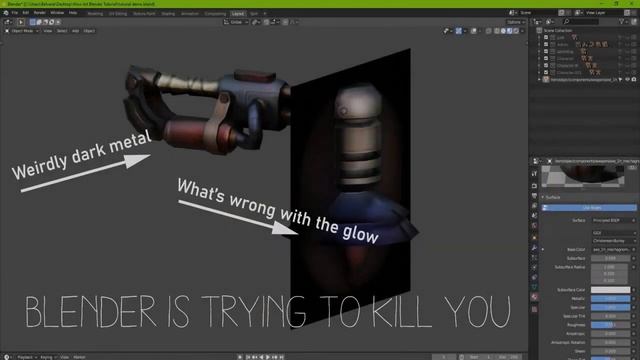Toggle viewport gizmos off

459,31
